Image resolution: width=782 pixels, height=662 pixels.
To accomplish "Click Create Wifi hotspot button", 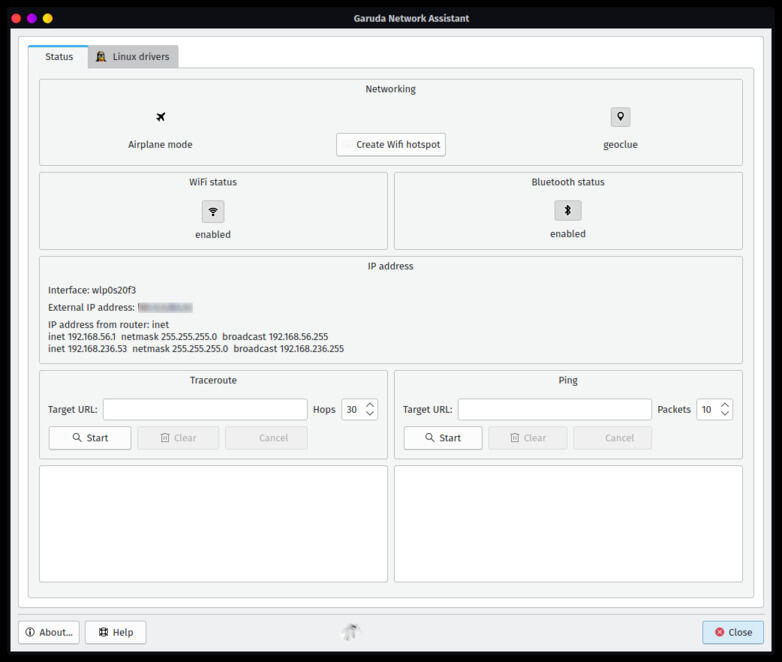I will [391, 144].
